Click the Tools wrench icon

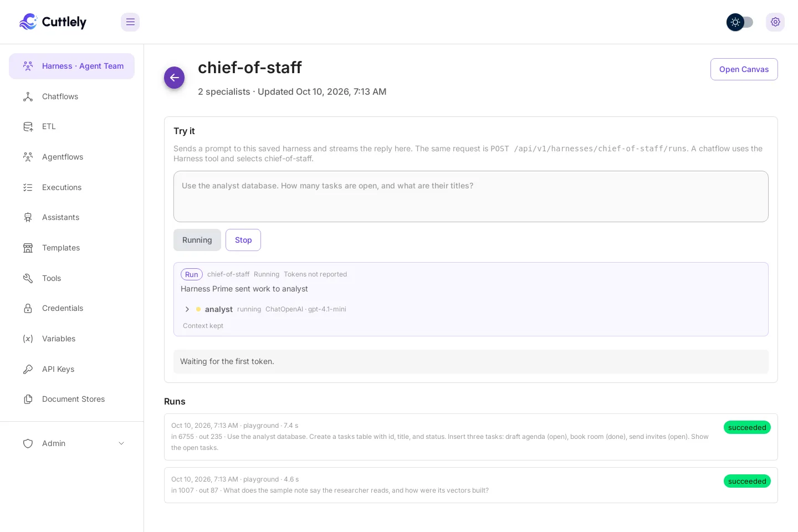click(28, 278)
